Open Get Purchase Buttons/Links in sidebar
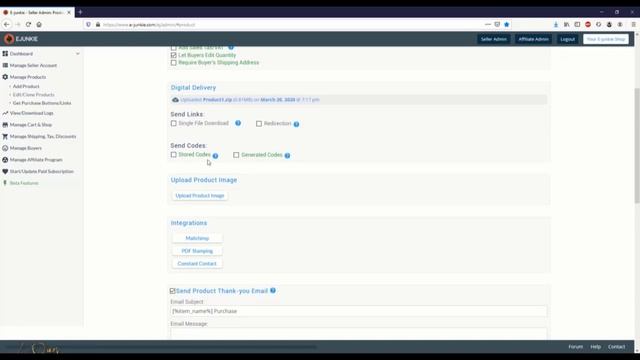The height and width of the screenshot is (360, 640). point(42,103)
